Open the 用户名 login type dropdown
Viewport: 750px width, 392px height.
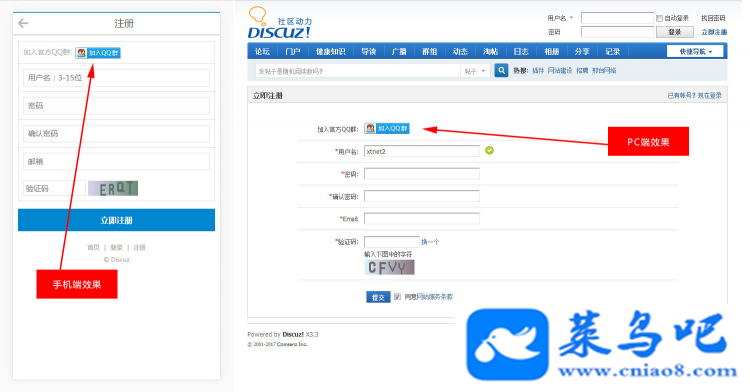pyautogui.click(x=560, y=18)
